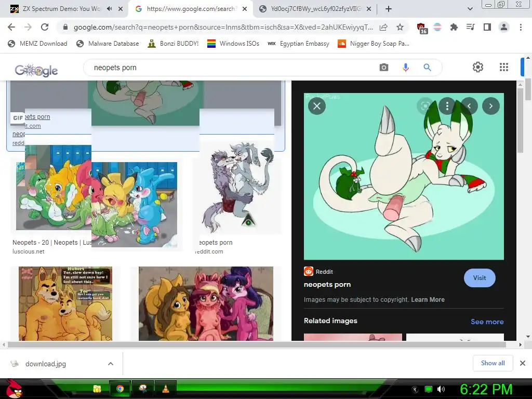Share this page from the address bar
This screenshot has height=399, width=532.
point(383,27)
